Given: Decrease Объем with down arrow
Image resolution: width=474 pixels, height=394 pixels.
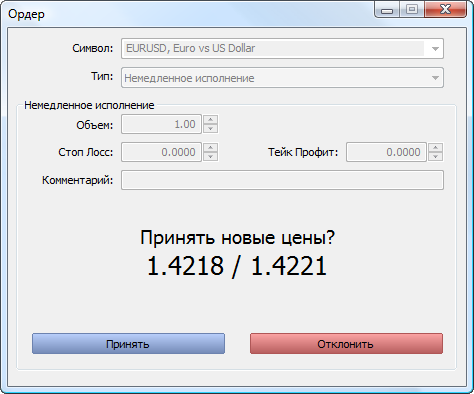Looking at the screenshot, I should pos(210,129).
